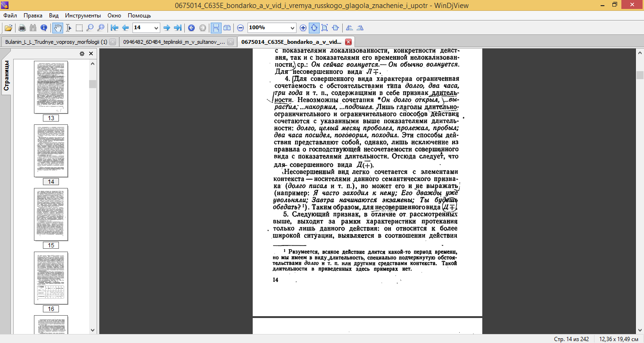
Task: Select the text selection cursor tool
Action: pos(68,28)
